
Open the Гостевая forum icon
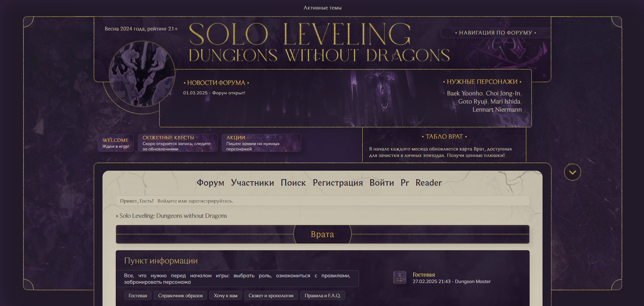point(400,278)
